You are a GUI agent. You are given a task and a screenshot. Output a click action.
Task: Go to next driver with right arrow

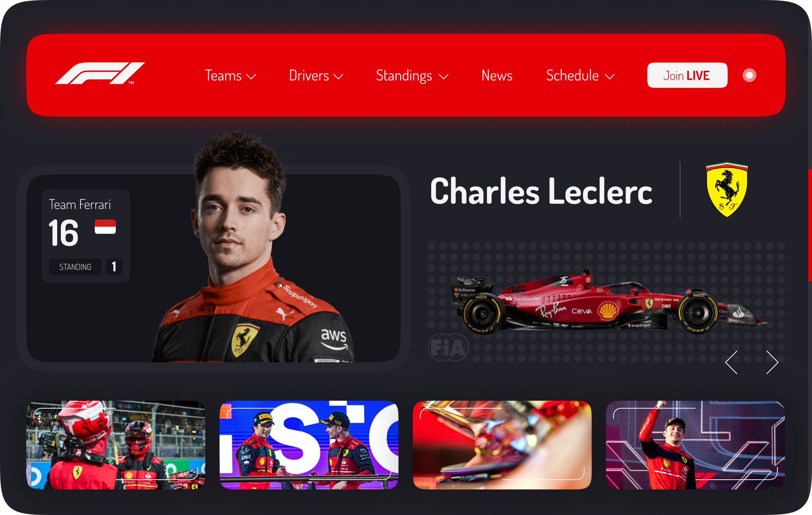coord(772,362)
